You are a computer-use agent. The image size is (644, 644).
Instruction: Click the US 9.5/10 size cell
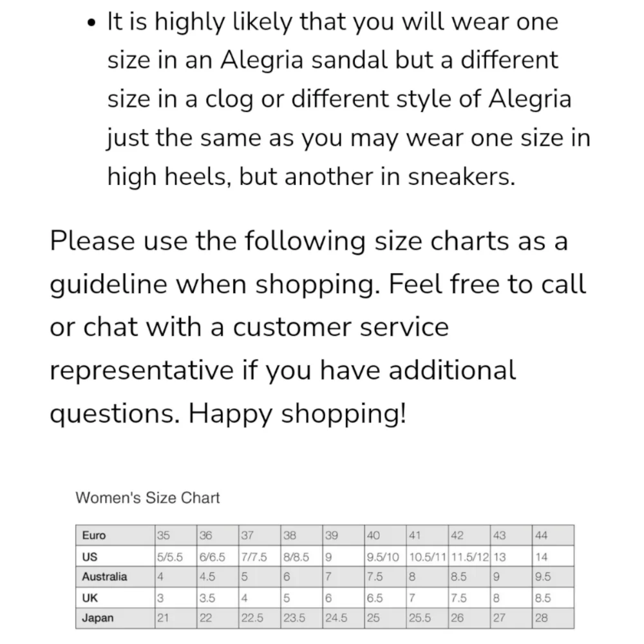point(383,556)
